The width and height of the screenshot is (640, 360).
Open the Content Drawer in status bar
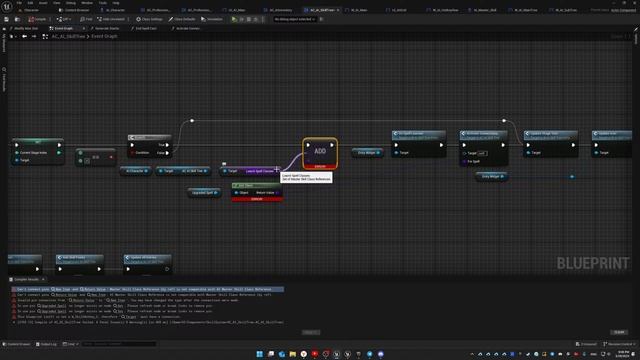click(x=17, y=344)
